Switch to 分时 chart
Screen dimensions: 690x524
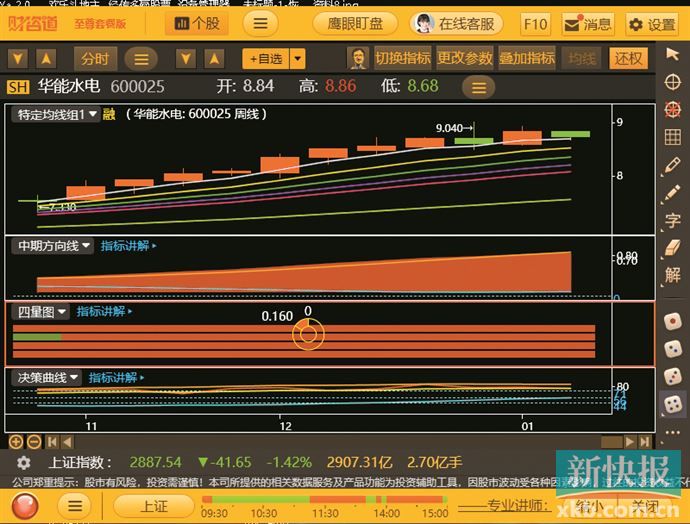coord(95,59)
